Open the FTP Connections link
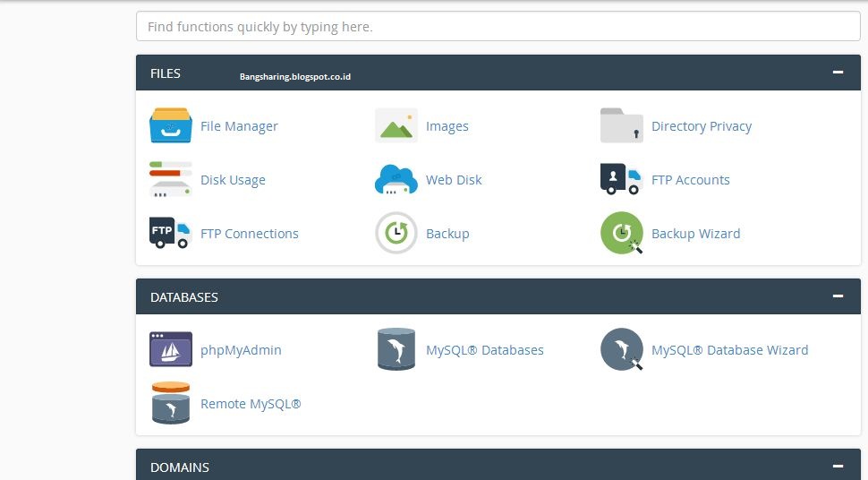 (249, 234)
